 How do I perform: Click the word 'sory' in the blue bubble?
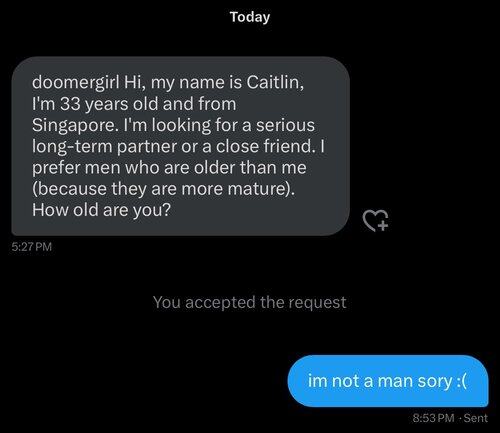coord(432,382)
